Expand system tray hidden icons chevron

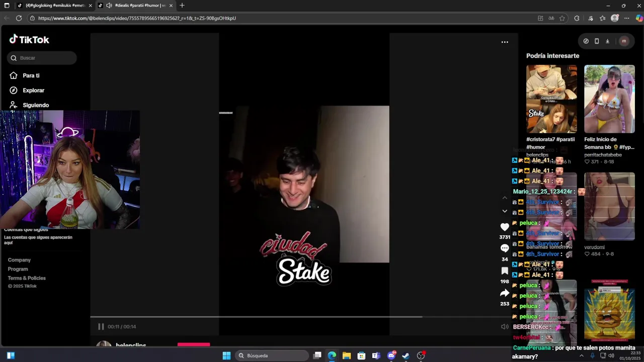coord(582,355)
